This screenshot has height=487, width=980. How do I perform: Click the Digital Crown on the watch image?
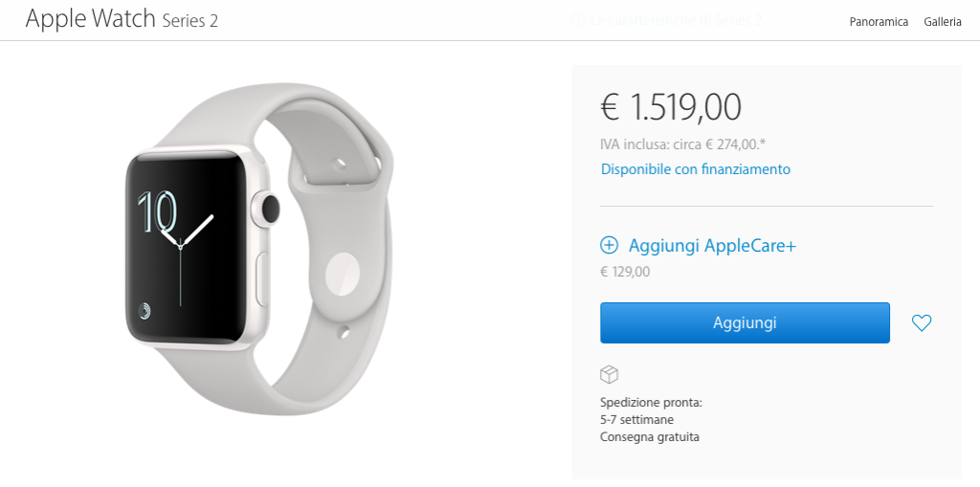coord(269,209)
